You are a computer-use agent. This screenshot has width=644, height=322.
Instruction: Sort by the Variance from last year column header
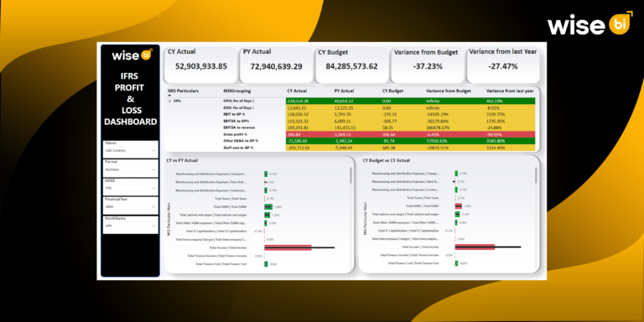click(x=510, y=91)
